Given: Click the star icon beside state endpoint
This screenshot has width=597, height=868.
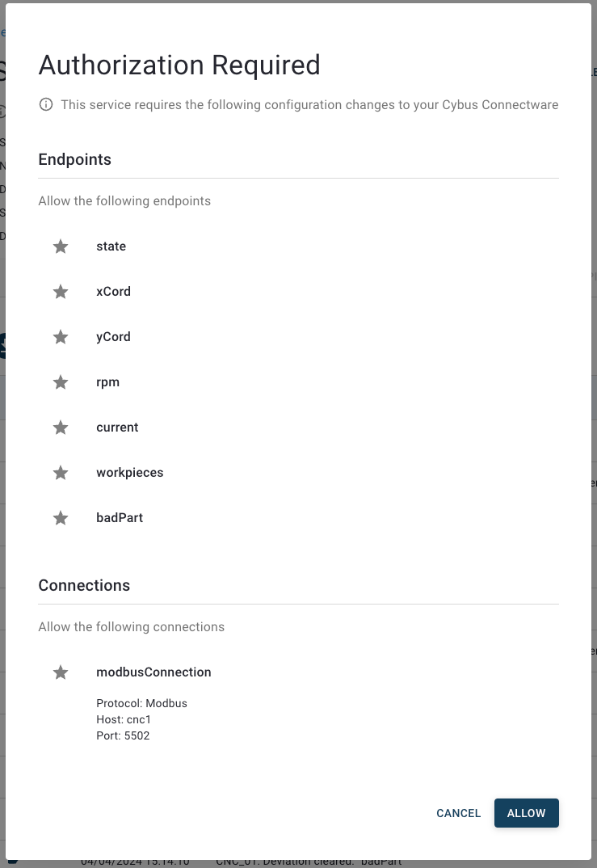Looking at the screenshot, I should (x=61, y=246).
